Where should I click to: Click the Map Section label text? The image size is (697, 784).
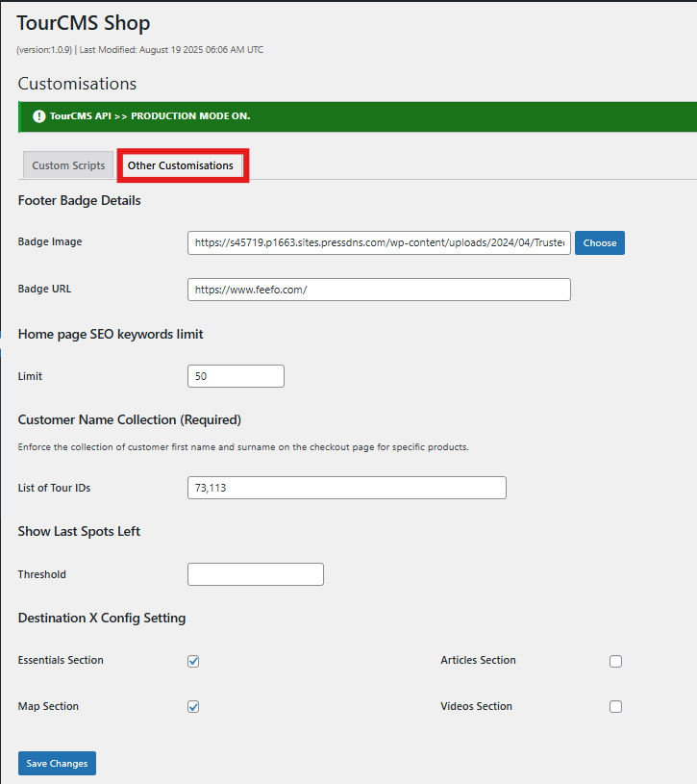[48, 706]
